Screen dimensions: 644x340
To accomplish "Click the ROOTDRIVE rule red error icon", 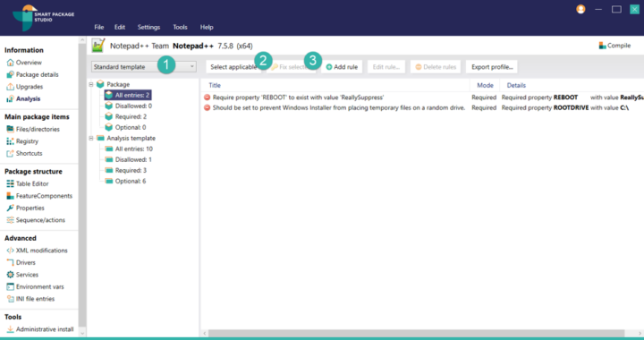I will [x=207, y=107].
